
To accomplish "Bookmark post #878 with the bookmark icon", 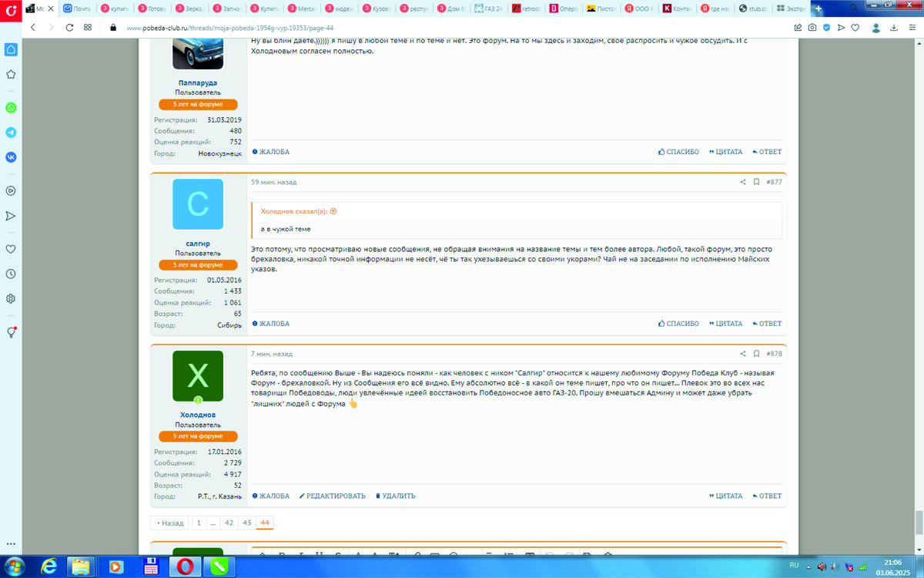I will [x=756, y=355].
